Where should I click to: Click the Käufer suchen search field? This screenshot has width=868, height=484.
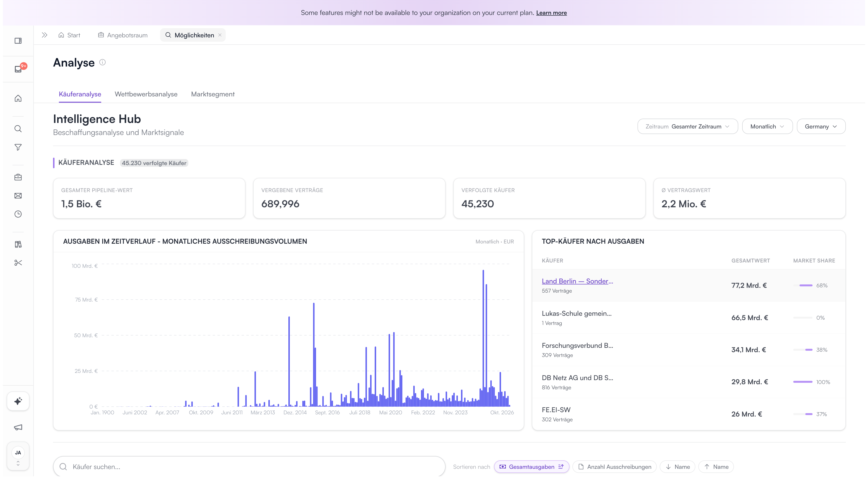[x=249, y=466]
